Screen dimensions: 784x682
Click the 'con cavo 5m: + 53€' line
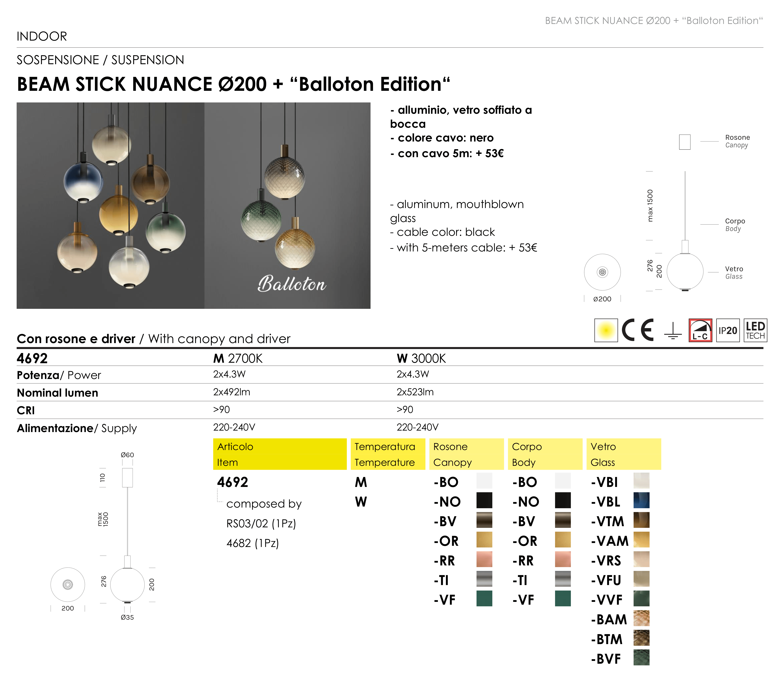447,153
